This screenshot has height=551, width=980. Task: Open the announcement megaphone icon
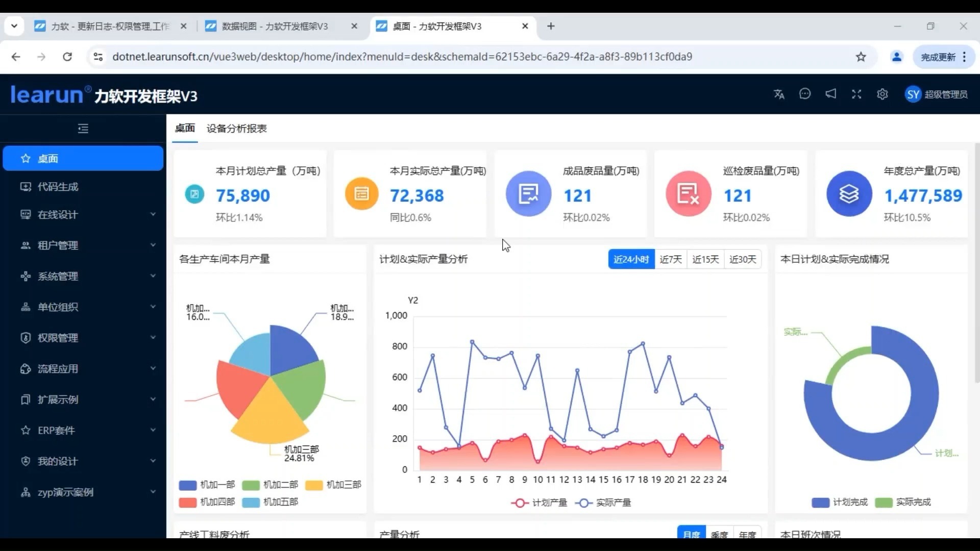831,94
